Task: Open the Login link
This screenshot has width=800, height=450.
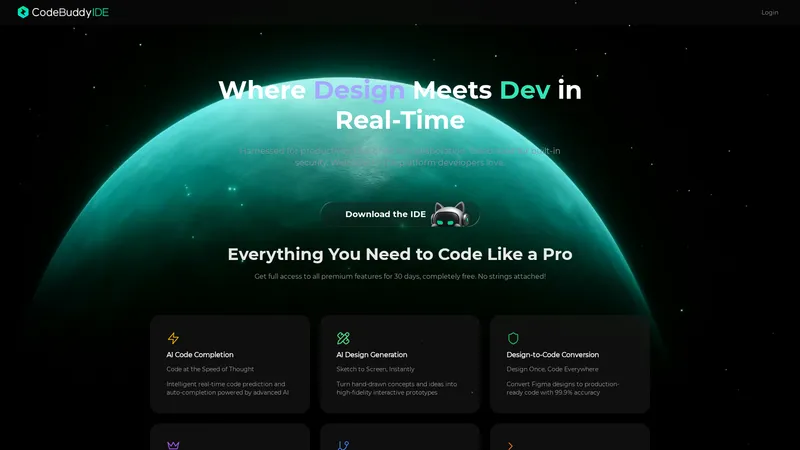Action: 769,12
